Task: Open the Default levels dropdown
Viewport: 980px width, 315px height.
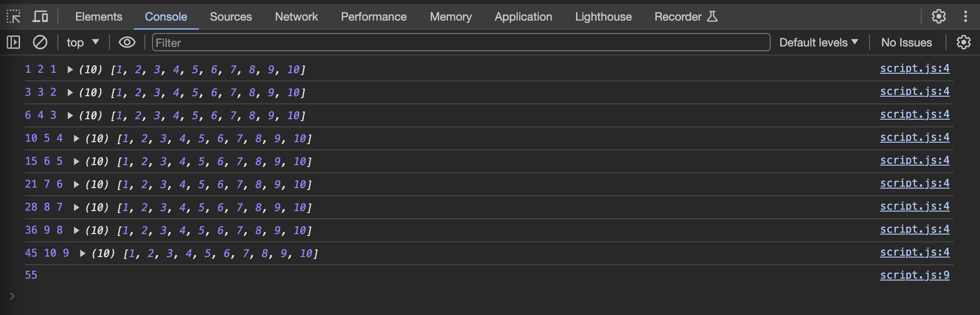Action: pos(818,43)
